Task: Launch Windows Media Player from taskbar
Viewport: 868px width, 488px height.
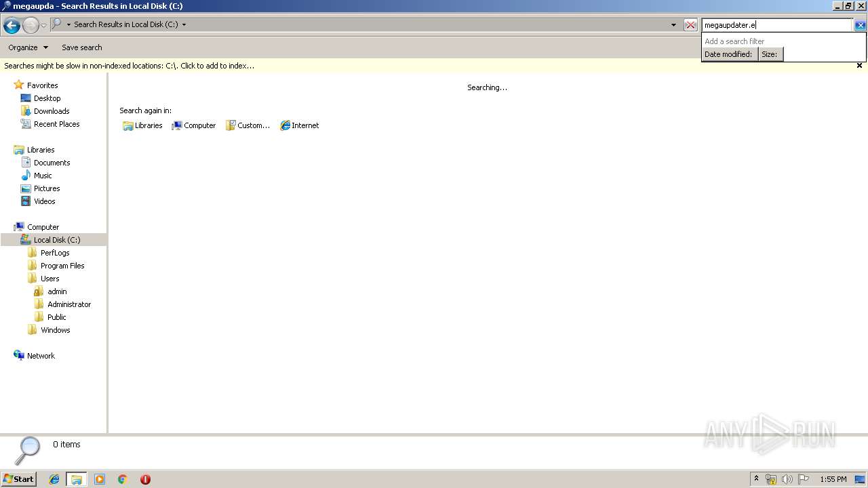Action: coord(100,479)
